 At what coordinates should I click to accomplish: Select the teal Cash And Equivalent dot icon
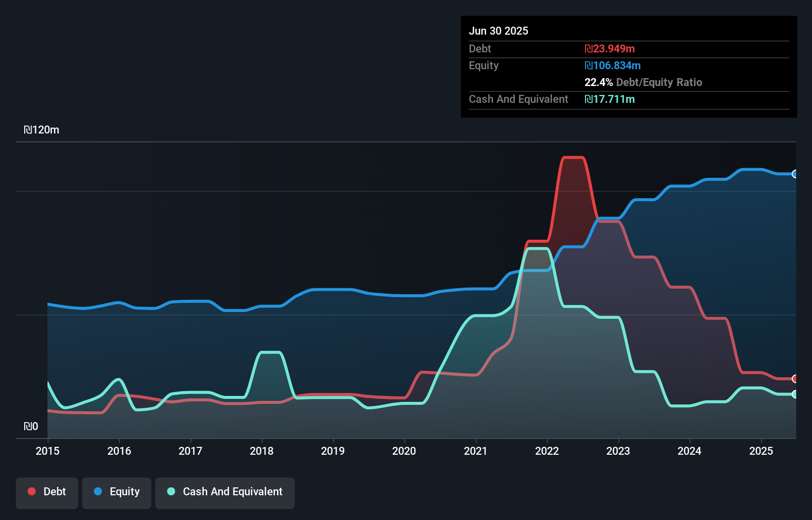(x=171, y=491)
